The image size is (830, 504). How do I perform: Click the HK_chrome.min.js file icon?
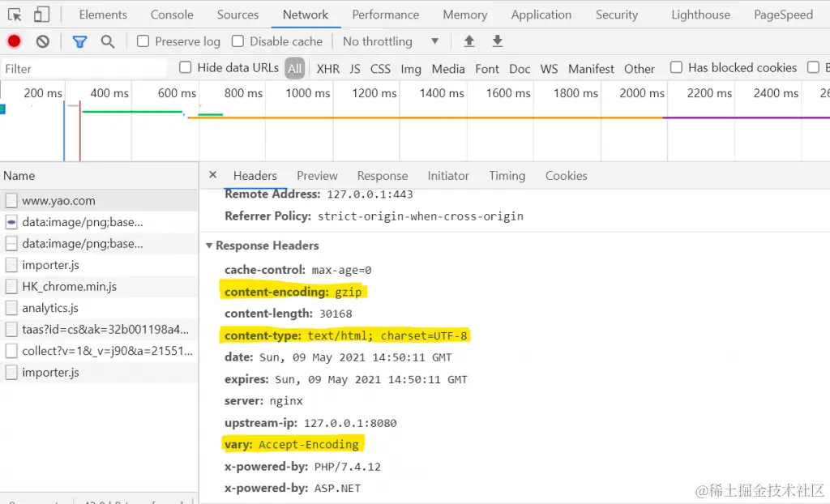(x=11, y=286)
